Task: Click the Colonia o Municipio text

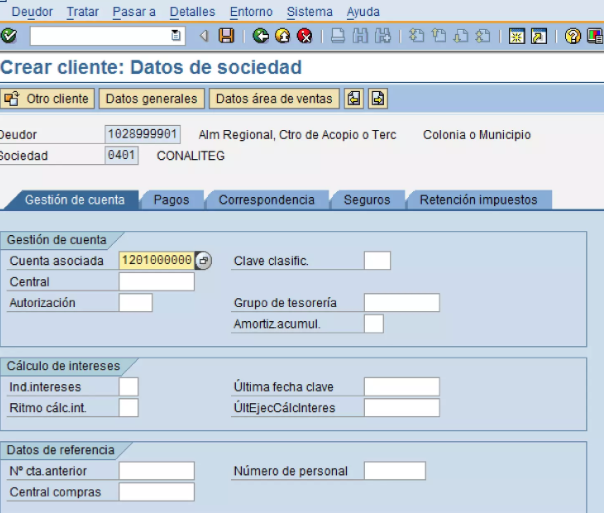Action: [477, 134]
